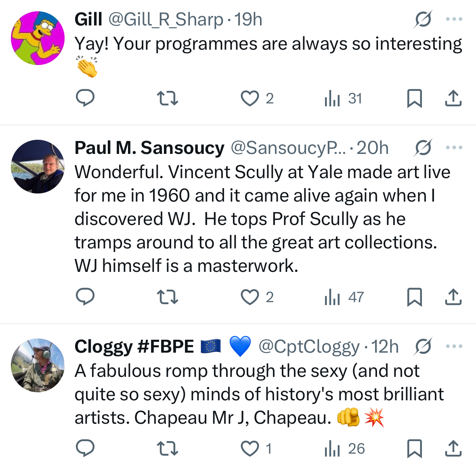Open more options on Cloggy's tweet
Image resolution: width=476 pixels, height=471 pixels.
(454, 346)
